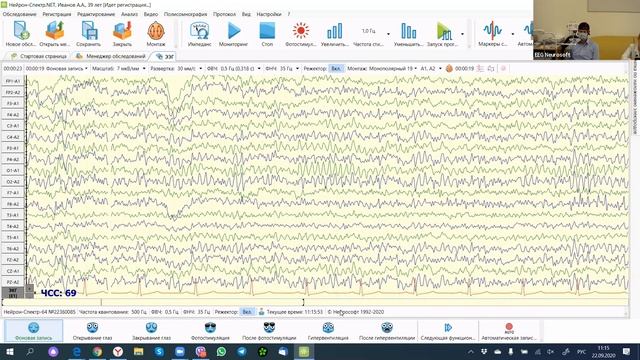Screen dimensions: 640x360
Task: Click the Автоматическая запись red button
Action: [509, 331]
